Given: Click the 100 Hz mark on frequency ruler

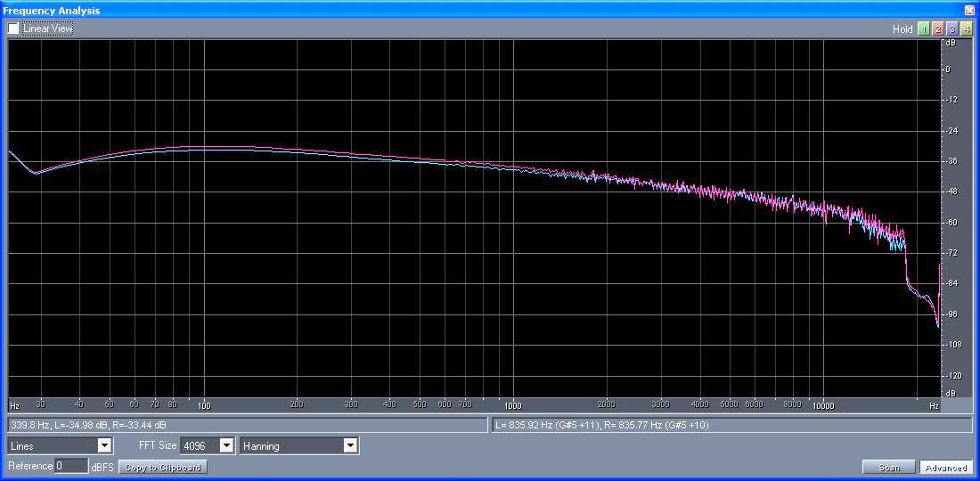Looking at the screenshot, I should coord(204,405).
